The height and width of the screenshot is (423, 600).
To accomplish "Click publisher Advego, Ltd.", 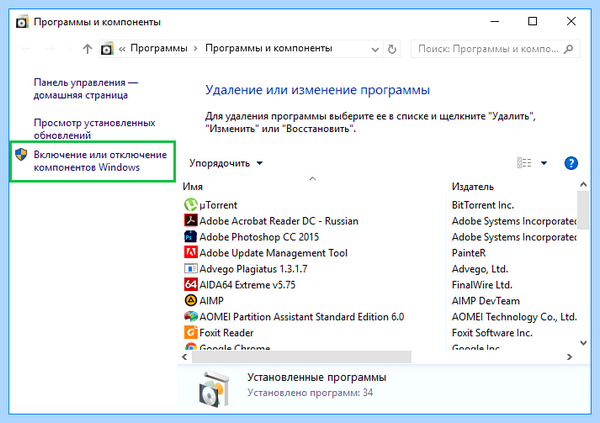I will 480,269.
